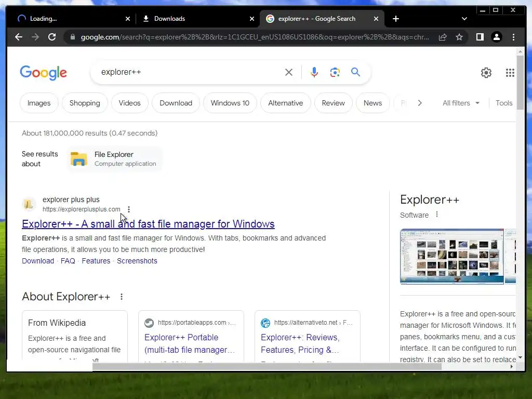Click the horizontal scrollbar right arrow
This screenshot has height=399, width=532.
[x=512, y=366]
